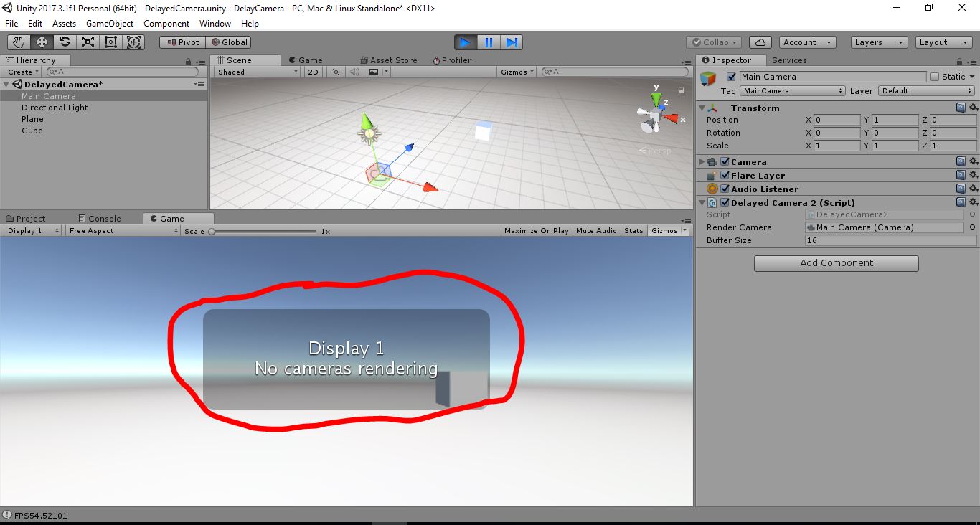Click the Buffer Size field
Image resolution: width=980 pixels, height=525 pixels.
pos(890,240)
